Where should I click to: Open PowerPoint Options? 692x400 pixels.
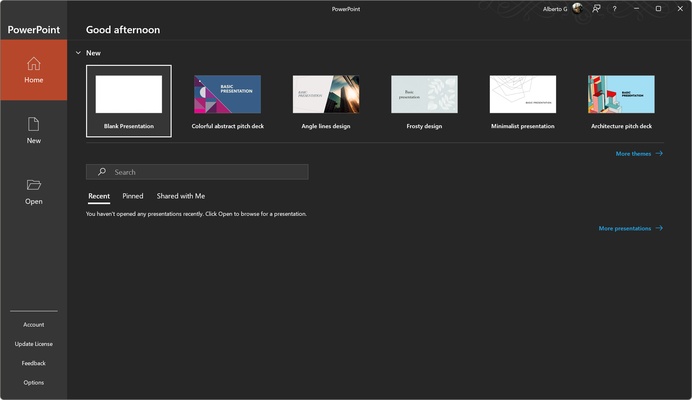(34, 382)
